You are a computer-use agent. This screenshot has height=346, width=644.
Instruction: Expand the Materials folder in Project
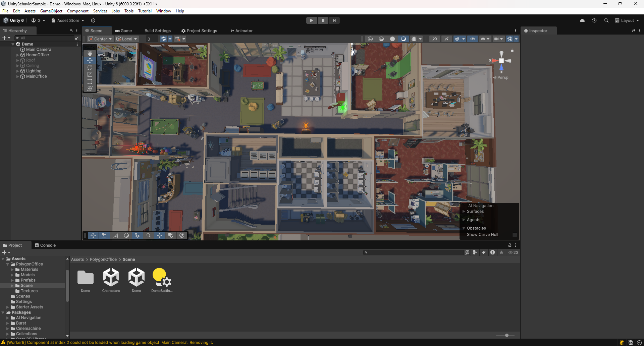coord(12,270)
